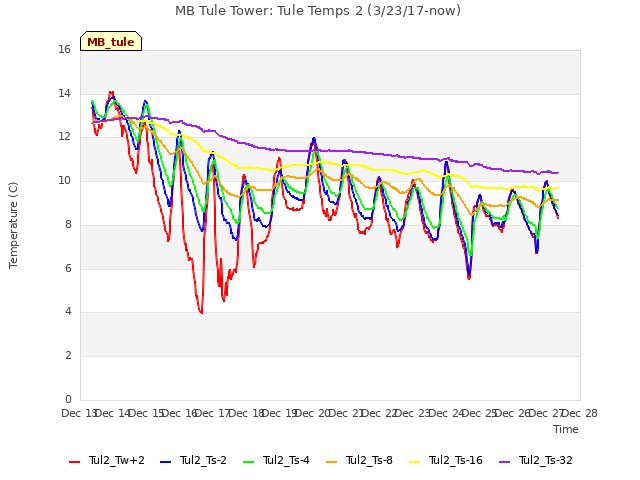The width and height of the screenshot is (640, 480).
Task: Toggle Tul2_Ts-2 legend entry
Action: pyautogui.click(x=193, y=461)
